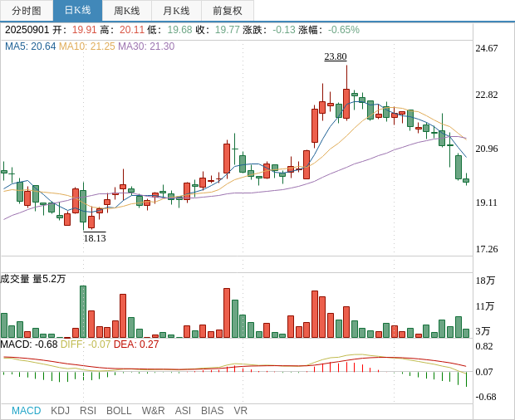The image size is (515, 420).
Task: Click the 0.82 MACD axis label
Action: (484, 346)
